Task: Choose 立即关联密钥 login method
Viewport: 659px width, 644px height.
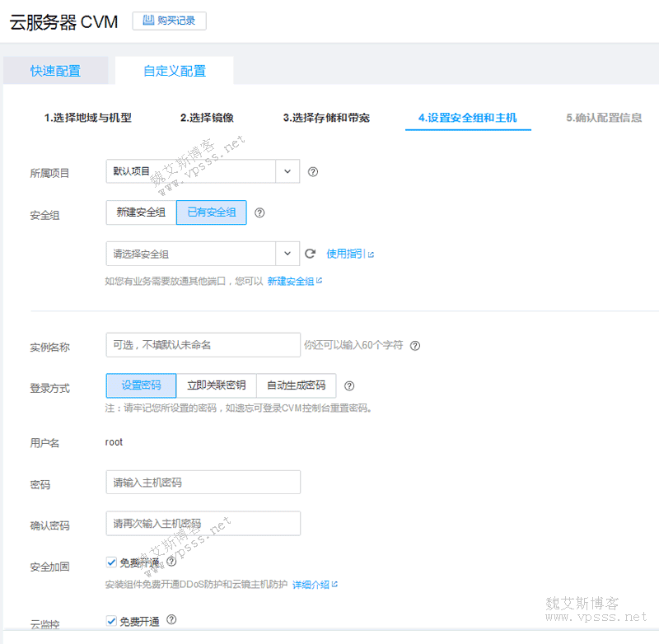Action: (216, 385)
